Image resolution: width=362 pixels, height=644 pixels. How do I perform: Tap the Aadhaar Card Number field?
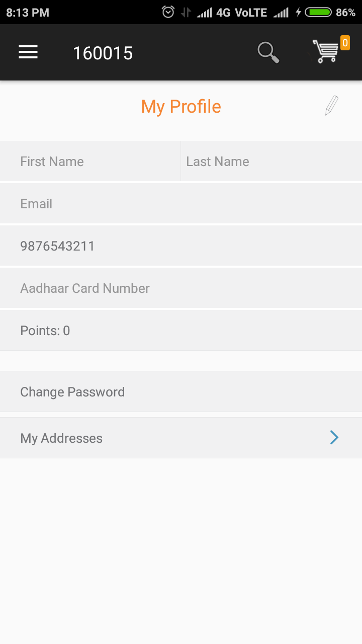click(x=181, y=288)
